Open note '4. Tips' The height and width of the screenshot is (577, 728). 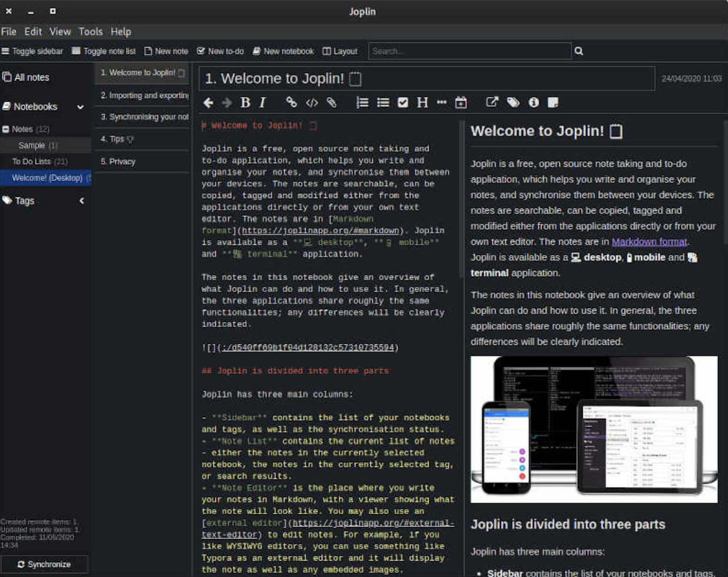[x=142, y=139]
